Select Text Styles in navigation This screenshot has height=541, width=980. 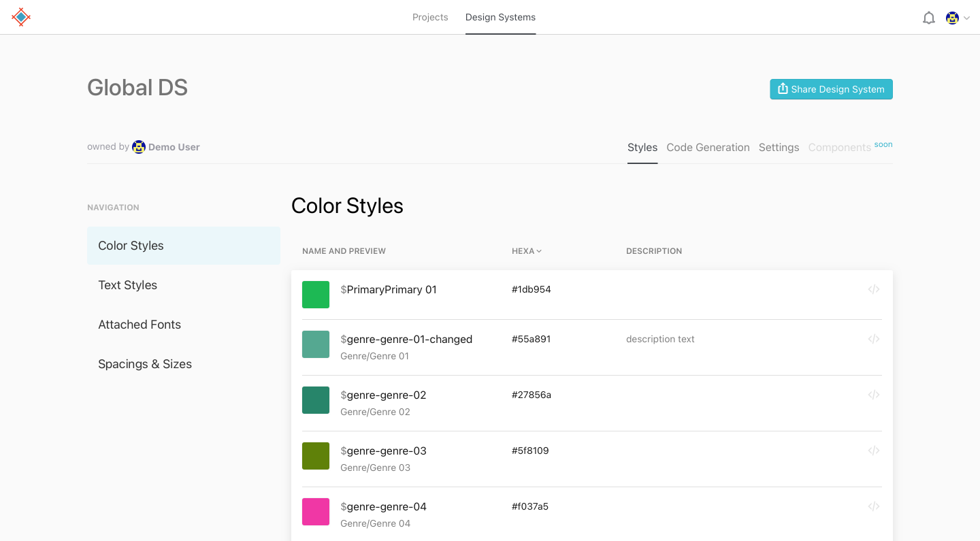click(x=128, y=285)
